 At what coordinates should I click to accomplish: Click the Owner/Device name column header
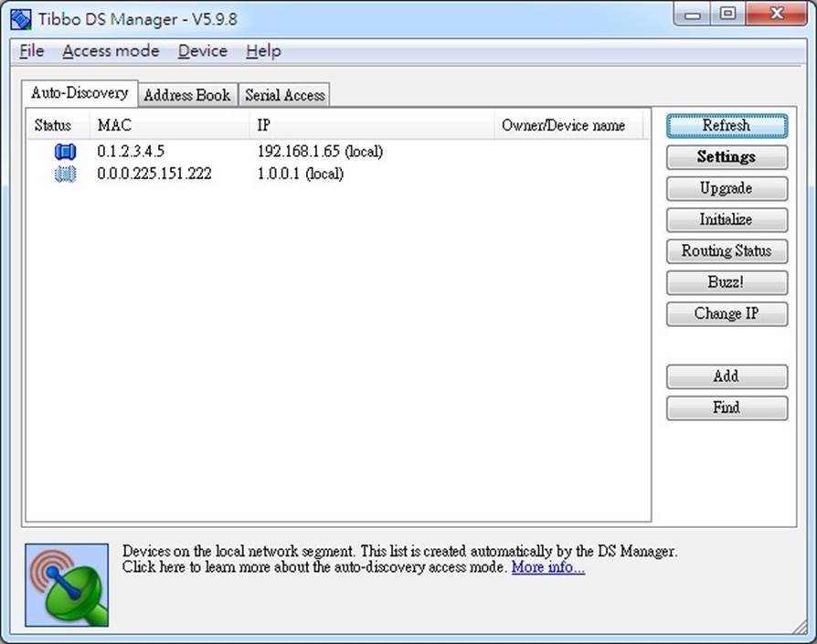pos(567,125)
